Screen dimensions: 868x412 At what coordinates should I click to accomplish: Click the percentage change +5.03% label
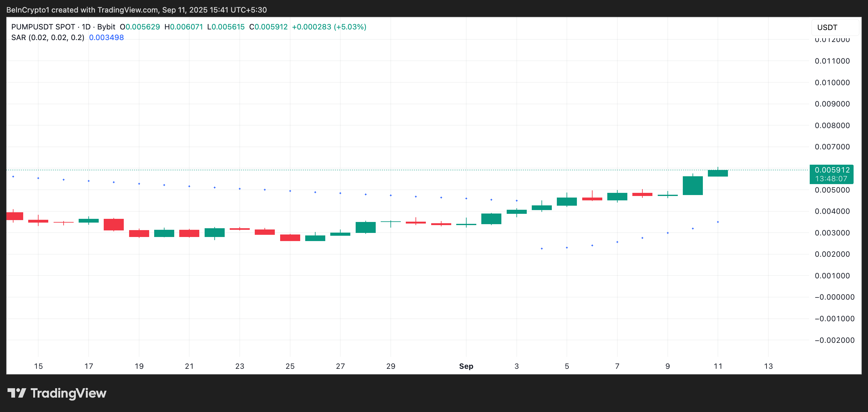[349, 27]
